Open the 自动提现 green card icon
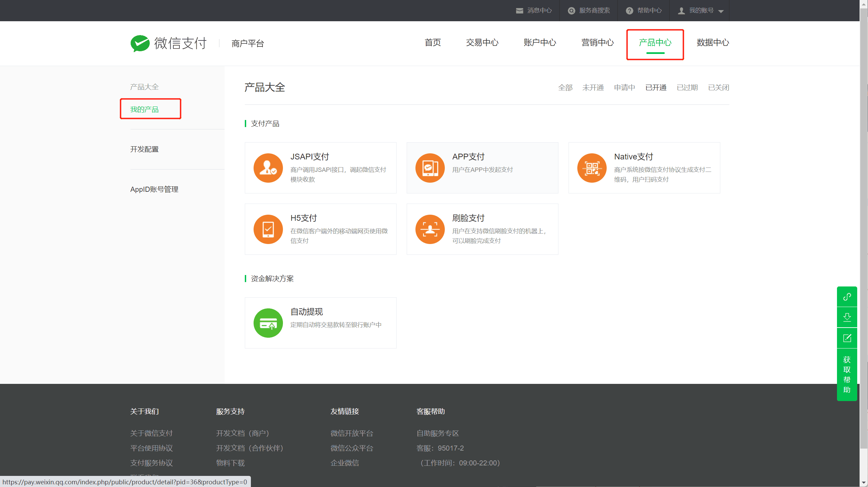868x487 pixels. coord(268,323)
